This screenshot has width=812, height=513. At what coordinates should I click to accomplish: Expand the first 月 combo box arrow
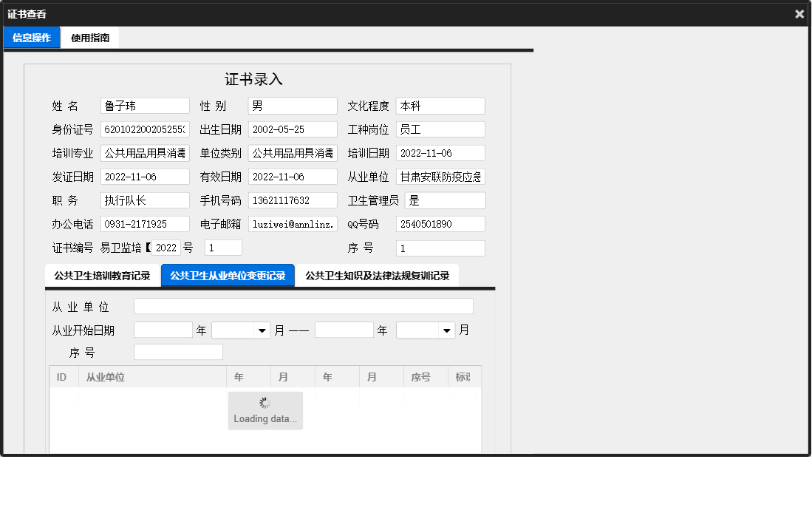260,330
